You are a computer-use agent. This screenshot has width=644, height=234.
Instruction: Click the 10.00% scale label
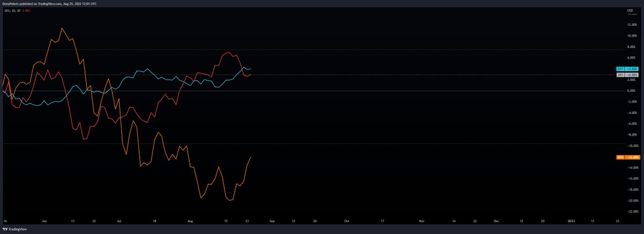coord(631,36)
